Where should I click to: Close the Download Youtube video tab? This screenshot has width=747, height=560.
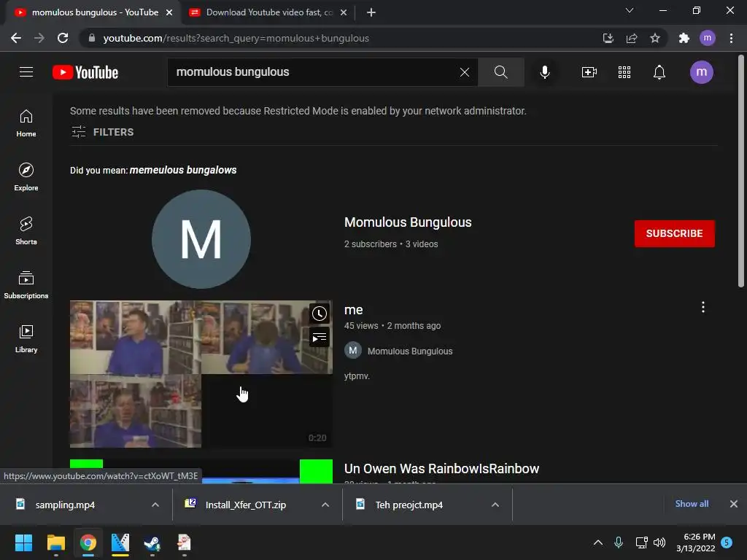pyautogui.click(x=344, y=12)
